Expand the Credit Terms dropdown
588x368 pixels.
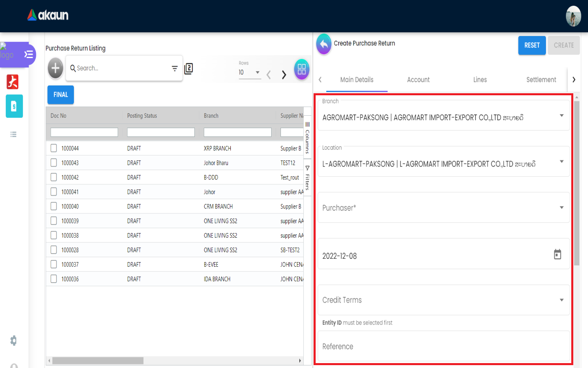(x=561, y=300)
